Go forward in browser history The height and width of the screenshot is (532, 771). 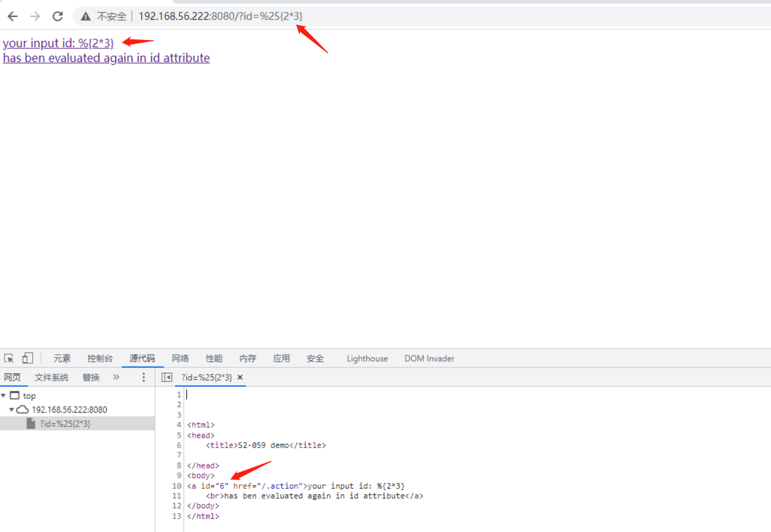tap(35, 16)
